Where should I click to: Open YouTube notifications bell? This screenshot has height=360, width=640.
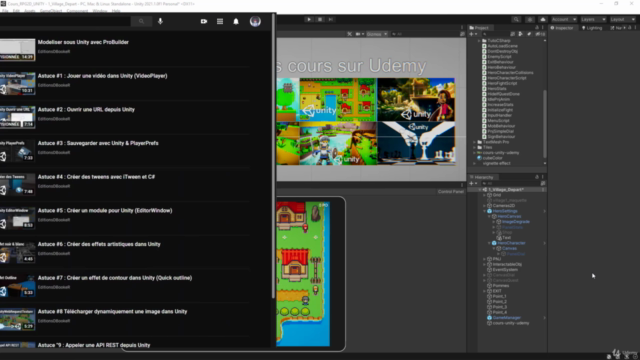pos(236,21)
